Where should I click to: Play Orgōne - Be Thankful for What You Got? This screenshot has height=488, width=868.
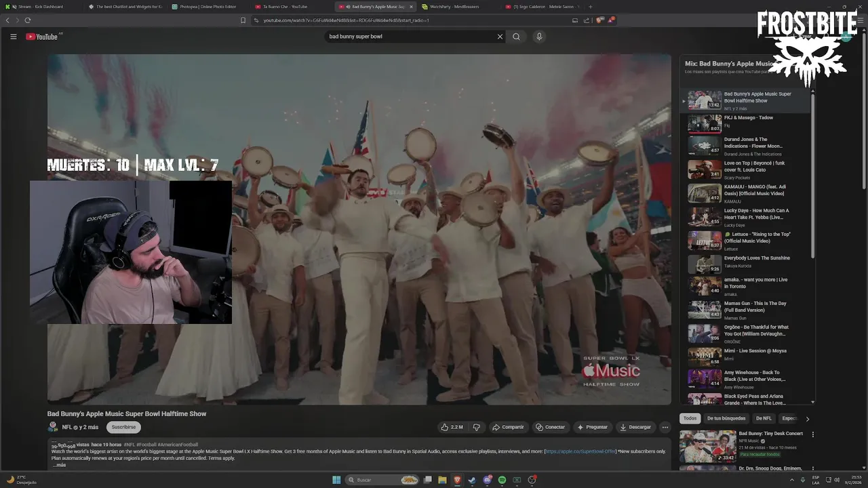[x=746, y=333]
